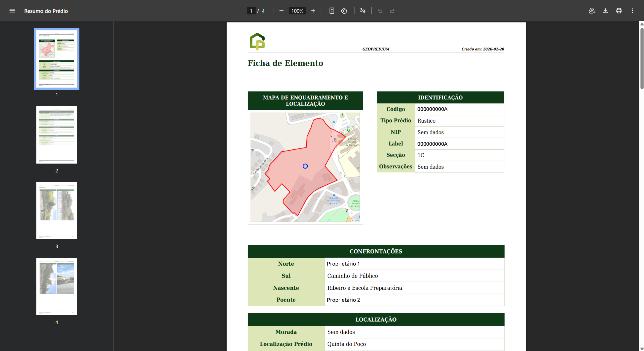
Task: Click the fit to page icon
Action: (332, 11)
